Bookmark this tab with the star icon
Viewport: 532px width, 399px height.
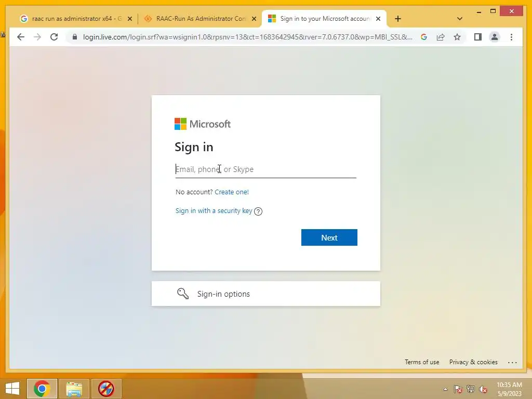[457, 37]
